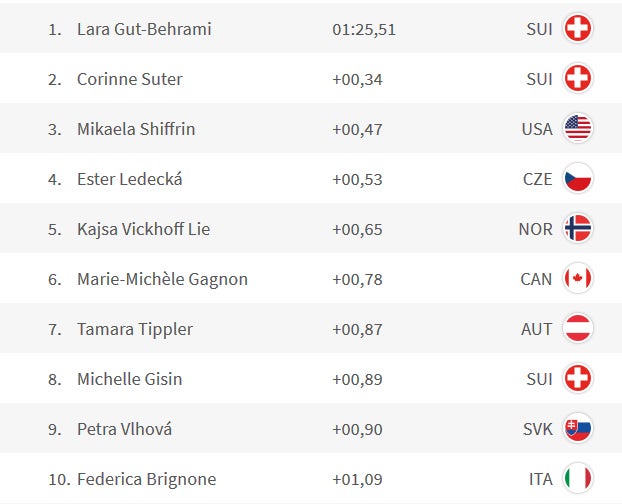Click the +01,09 time gap for Brignone
The height and width of the screenshot is (504, 622).
357,479
